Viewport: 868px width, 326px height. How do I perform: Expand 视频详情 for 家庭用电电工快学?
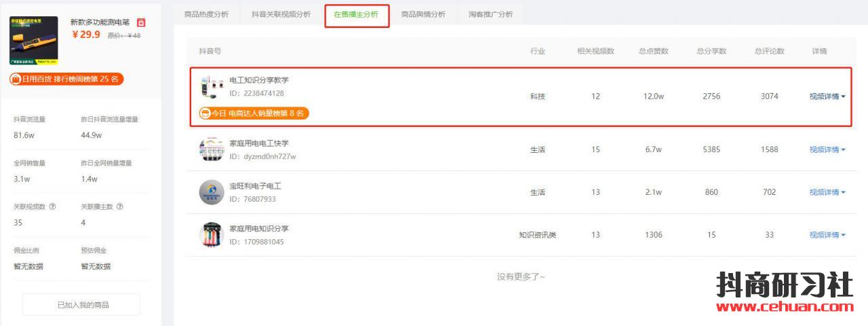click(827, 149)
